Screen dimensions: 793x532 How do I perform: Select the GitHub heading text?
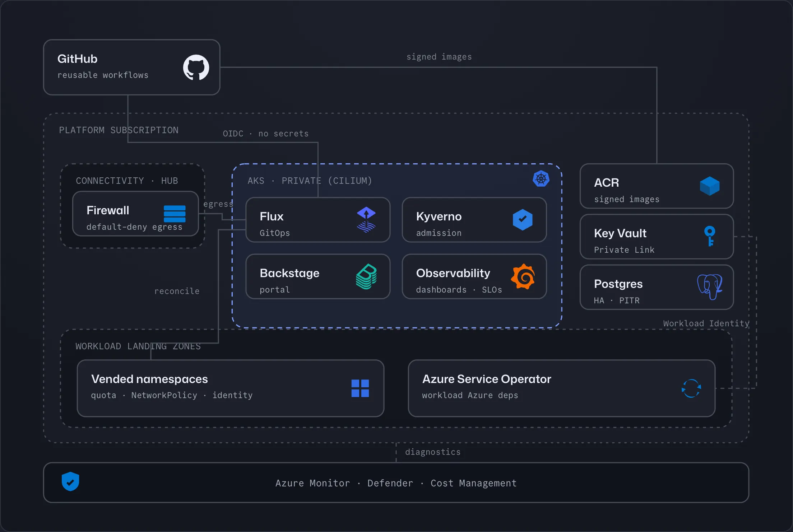coord(78,59)
